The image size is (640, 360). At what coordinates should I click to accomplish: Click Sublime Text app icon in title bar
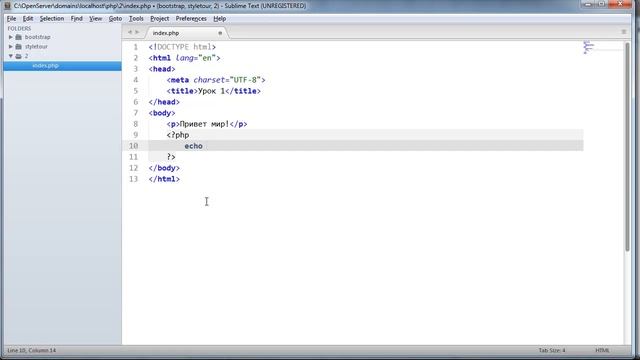[7, 6]
